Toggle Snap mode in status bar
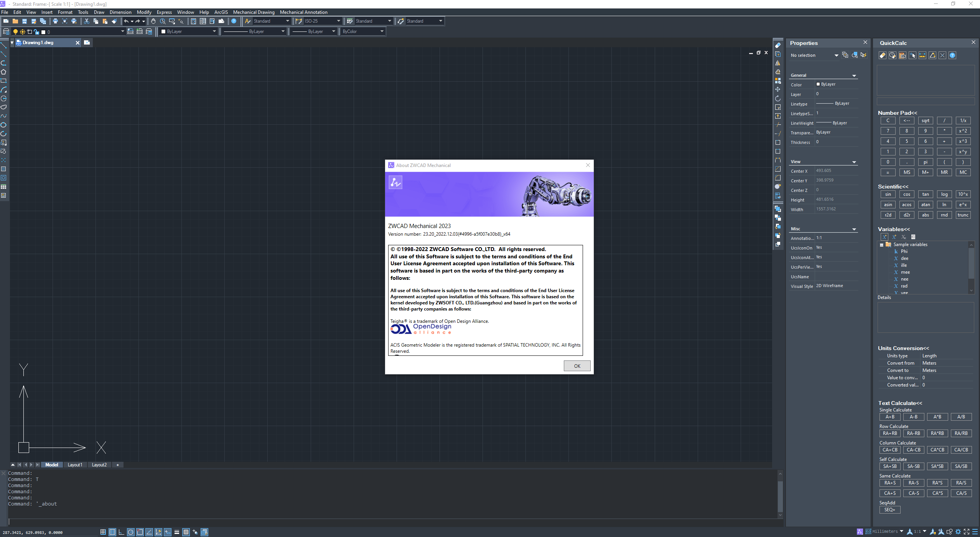The height and width of the screenshot is (537, 980). tap(103, 532)
